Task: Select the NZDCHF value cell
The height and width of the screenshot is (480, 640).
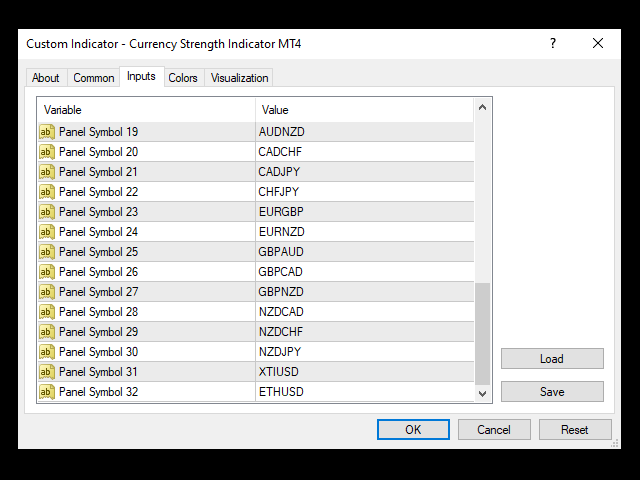Action: click(364, 332)
